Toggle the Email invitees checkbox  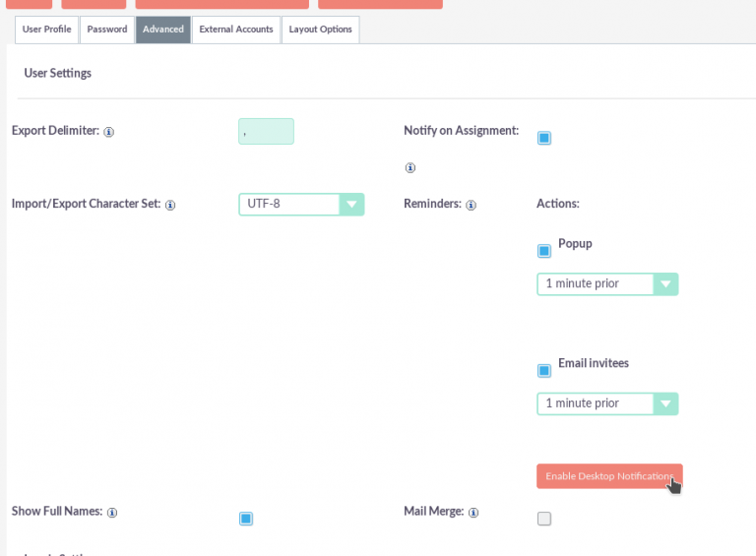544,371
